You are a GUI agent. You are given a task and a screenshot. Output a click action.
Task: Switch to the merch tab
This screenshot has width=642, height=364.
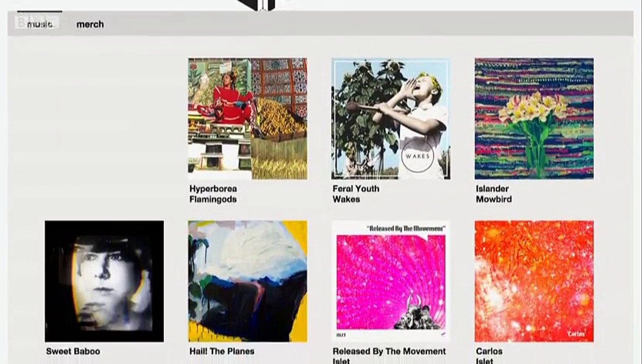tap(90, 24)
